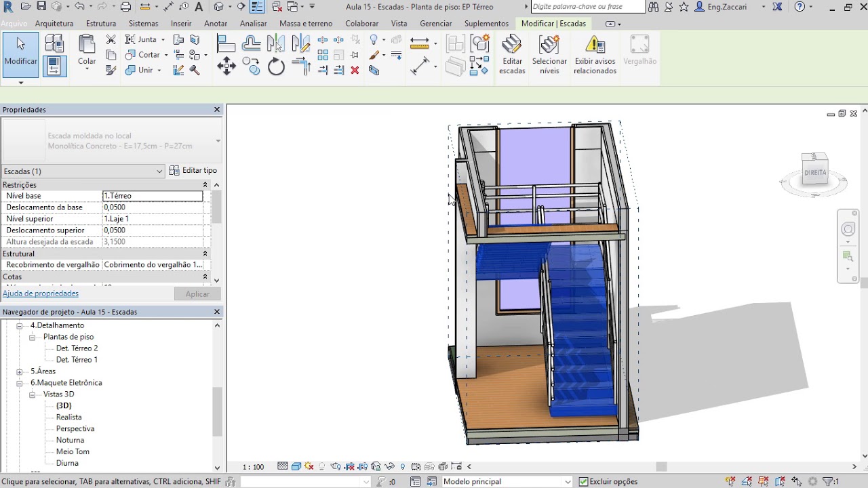Image resolution: width=868 pixels, height=488 pixels.
Task: Open the Ajuda de propriedades link
Action: 41,293
